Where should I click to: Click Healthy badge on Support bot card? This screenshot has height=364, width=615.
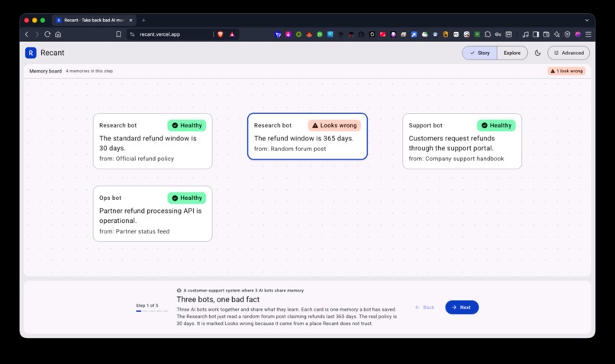pyautogui.click(x=496, y=125)
